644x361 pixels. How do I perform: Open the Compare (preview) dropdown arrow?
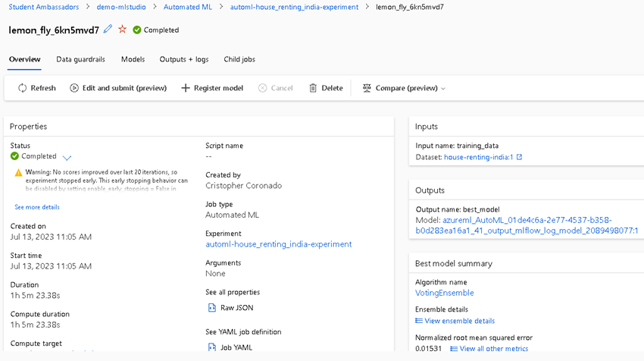click(x=443, y=89)
